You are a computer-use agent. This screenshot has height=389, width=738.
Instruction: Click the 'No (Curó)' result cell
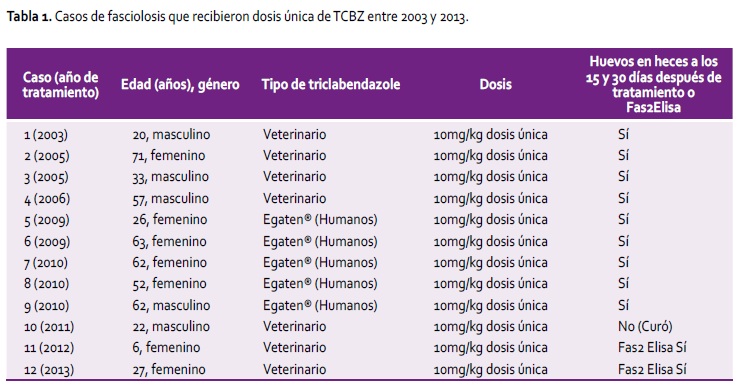tap(645, 327)
